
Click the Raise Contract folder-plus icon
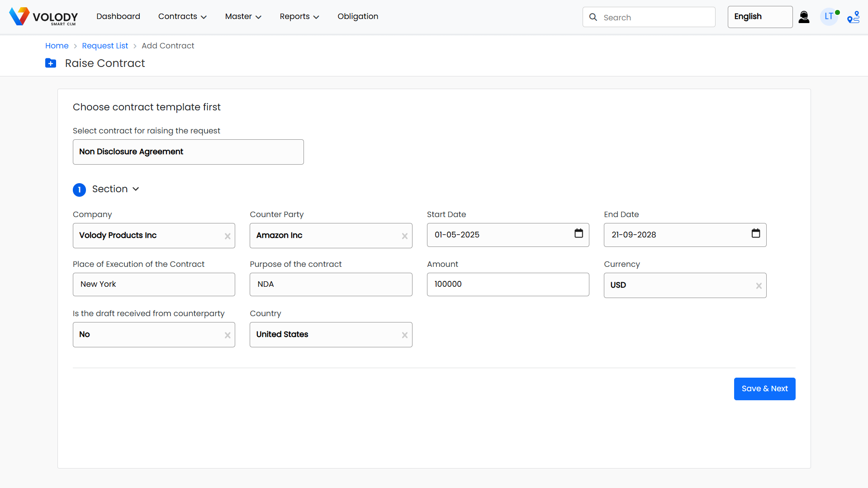[51, 63]
